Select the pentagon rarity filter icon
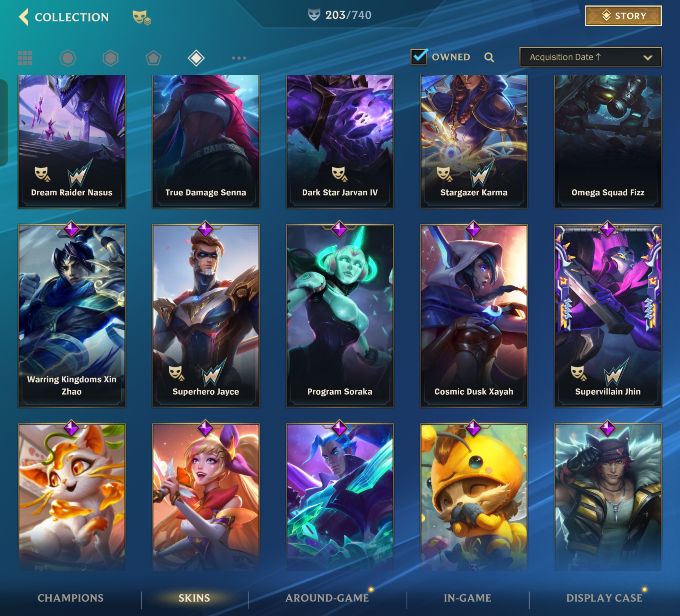The height and width of the screenshot is (616, 680). [153, 58]
